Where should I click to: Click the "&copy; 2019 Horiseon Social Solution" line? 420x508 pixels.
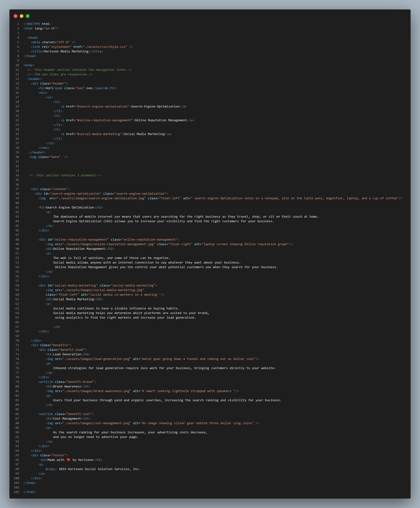point(93,469)
